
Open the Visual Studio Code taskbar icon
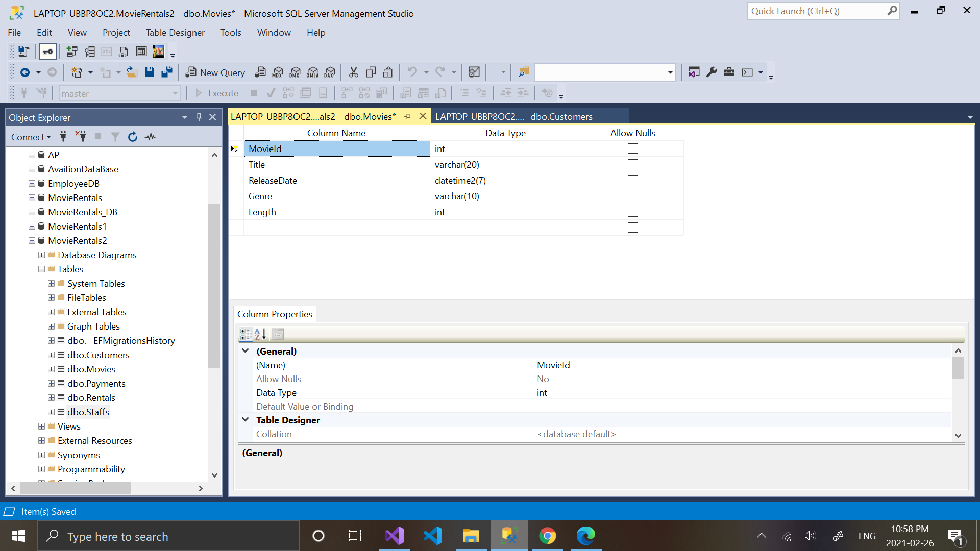coord(432,536)
